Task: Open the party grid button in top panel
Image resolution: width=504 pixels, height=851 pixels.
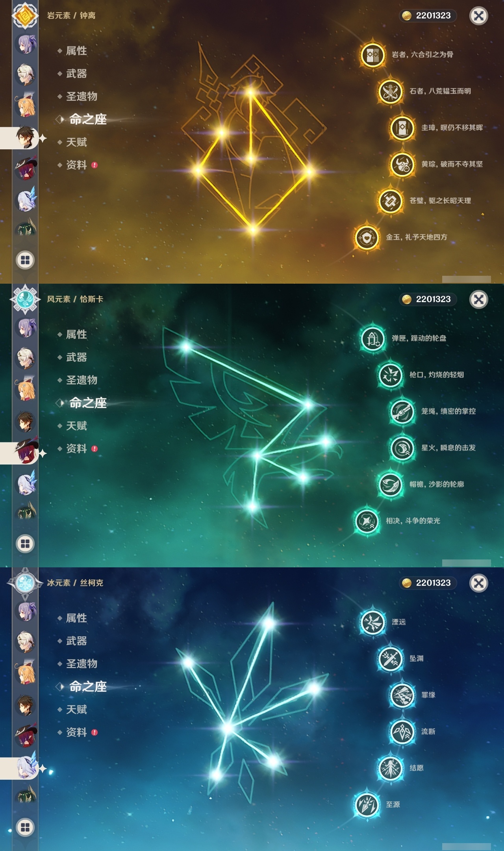Action: tap(25, 260)
